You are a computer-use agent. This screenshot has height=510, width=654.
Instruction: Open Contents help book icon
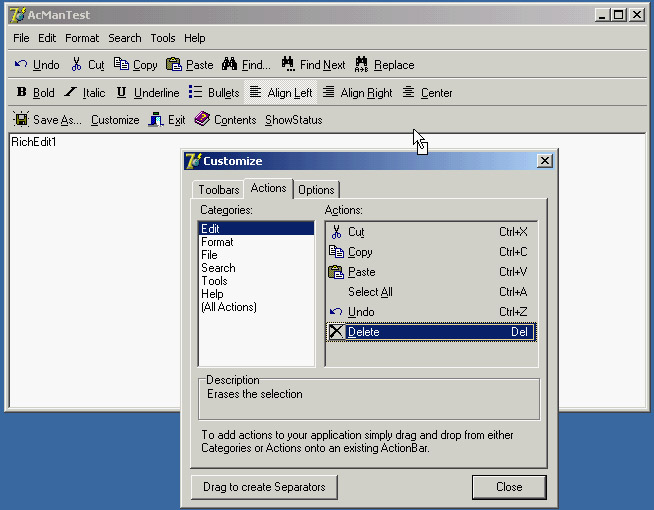202,120
